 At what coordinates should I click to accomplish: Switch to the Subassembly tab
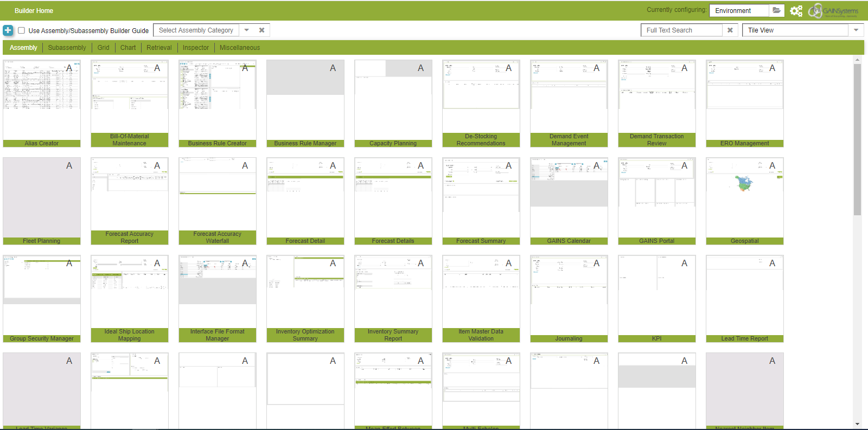67,48
